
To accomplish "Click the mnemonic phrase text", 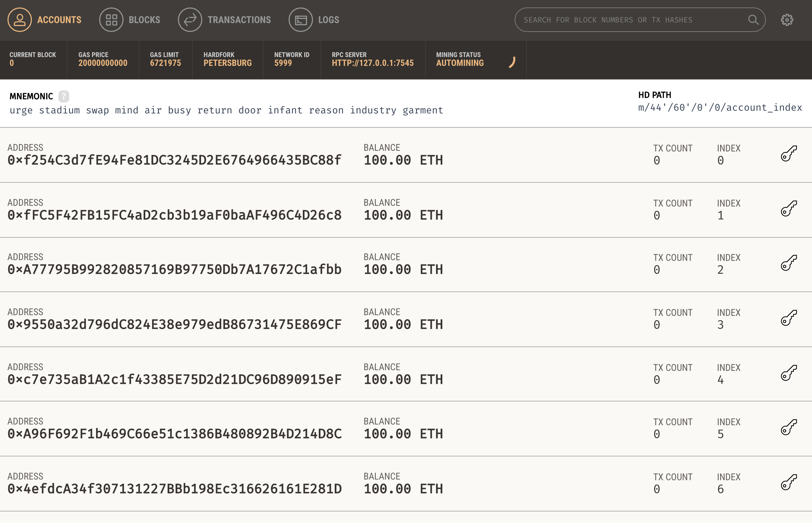I will (x=226, y=110).
